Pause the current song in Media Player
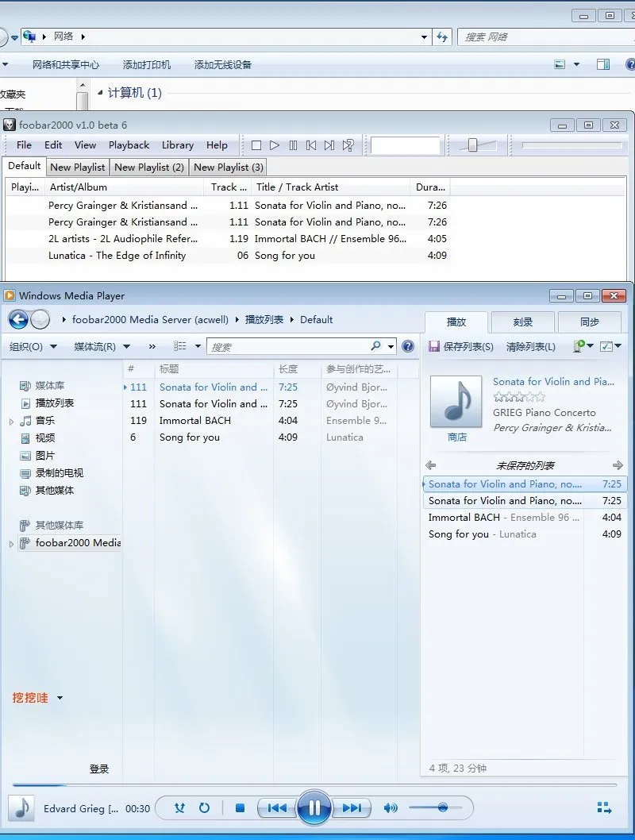The image size is (635, 840). coord(314,807)
